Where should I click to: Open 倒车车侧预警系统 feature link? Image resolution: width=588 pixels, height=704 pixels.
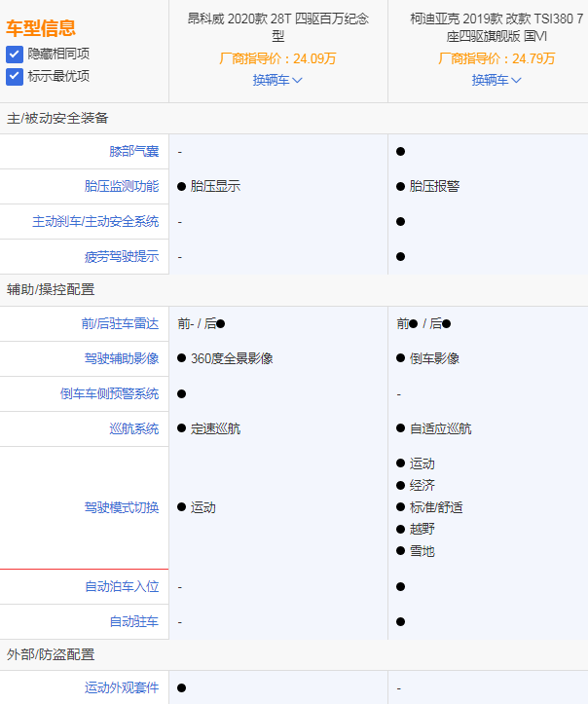(108, 394)
